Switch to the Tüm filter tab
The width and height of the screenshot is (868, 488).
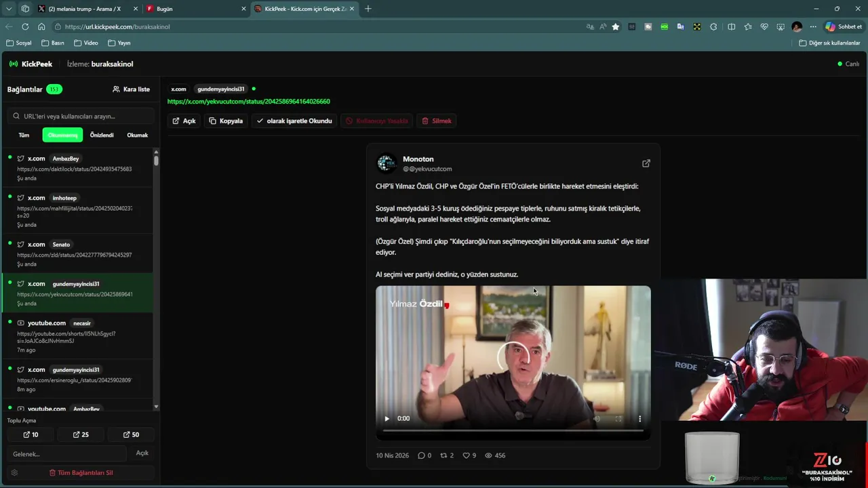(24, 135)
